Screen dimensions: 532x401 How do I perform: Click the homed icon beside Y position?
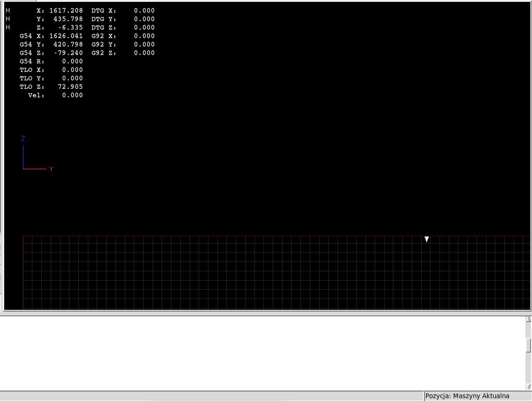[8, 19]
